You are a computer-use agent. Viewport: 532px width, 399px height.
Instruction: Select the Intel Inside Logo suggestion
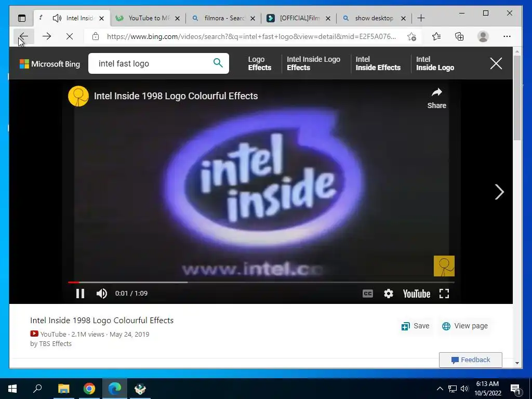click(x=435, y=63)
